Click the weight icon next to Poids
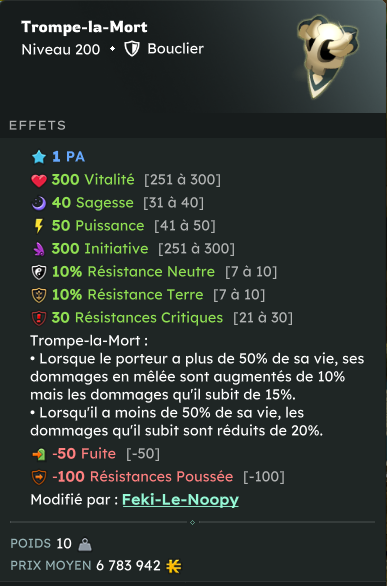This screenshot has width=387, height=586. click(85, 544)
